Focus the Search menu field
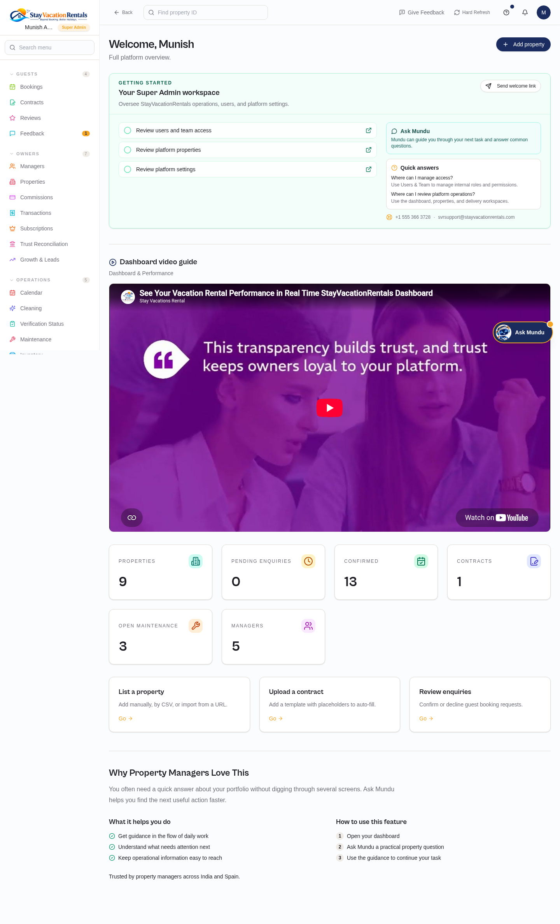This screenshot has width=560, height=924. click(49, 47)
